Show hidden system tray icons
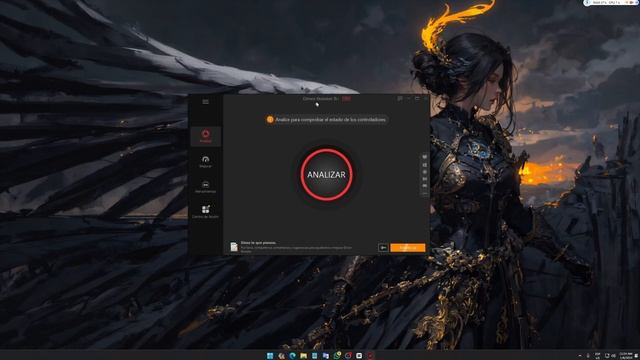The width and height of the screenshot is (640, 360). 580,356
